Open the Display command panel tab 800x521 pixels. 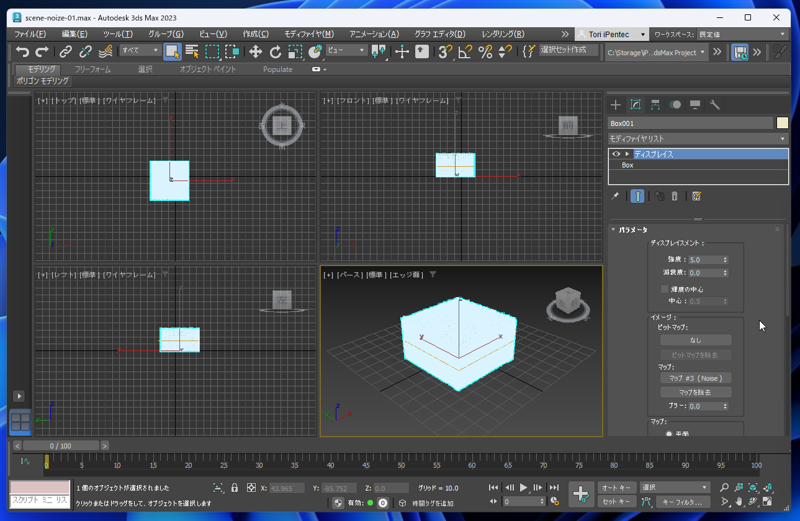[x=695, y=105]
